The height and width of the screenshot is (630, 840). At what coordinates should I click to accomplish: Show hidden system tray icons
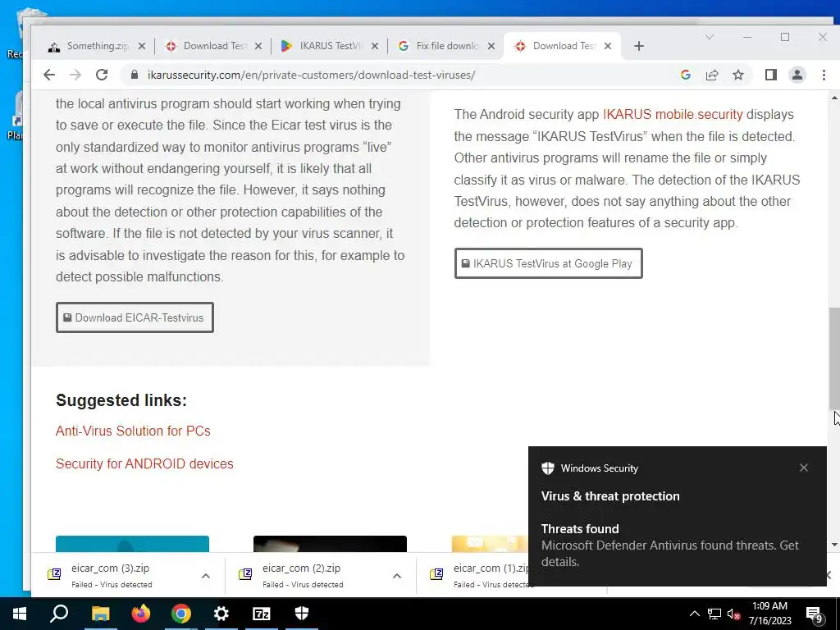[694, 614]
